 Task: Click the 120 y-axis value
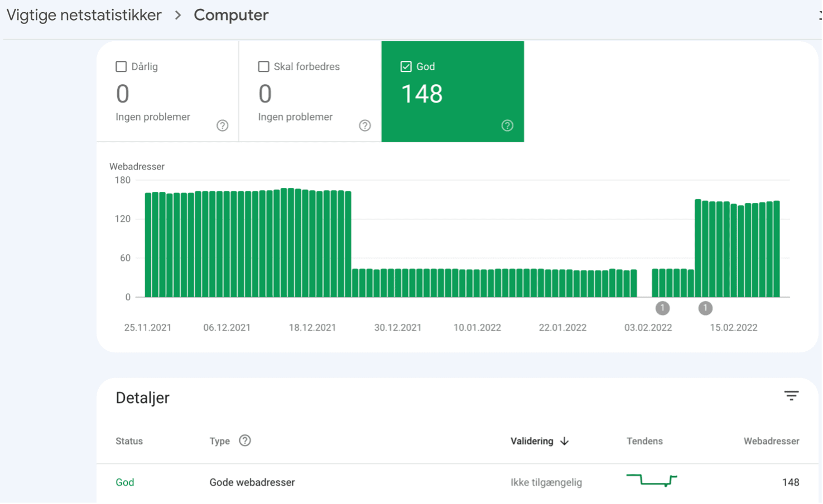(123, 219)
